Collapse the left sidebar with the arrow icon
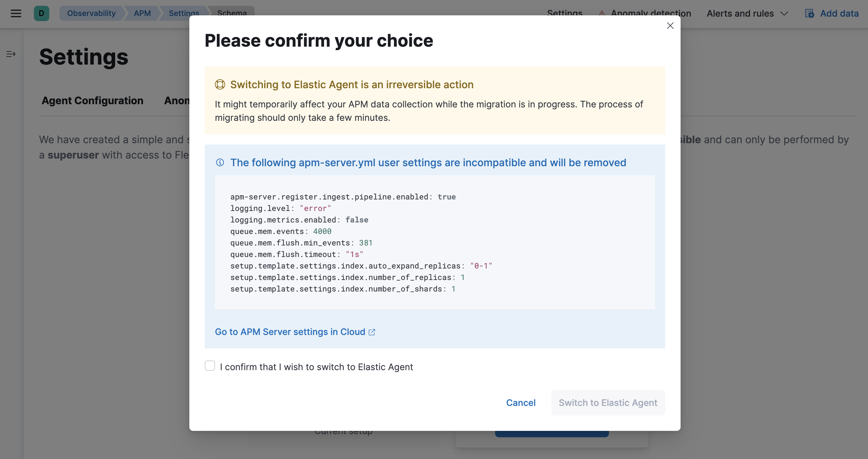868x459 pixels. tap(11, 54)
